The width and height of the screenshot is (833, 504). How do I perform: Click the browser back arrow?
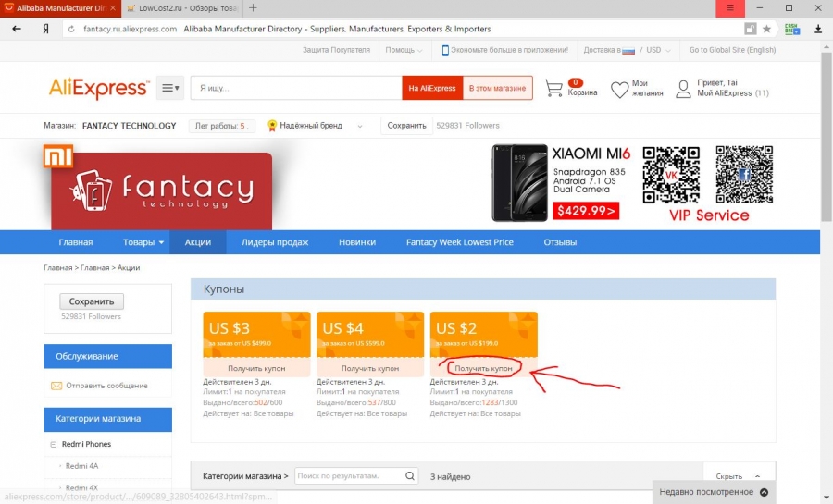(x=17, y=29)
